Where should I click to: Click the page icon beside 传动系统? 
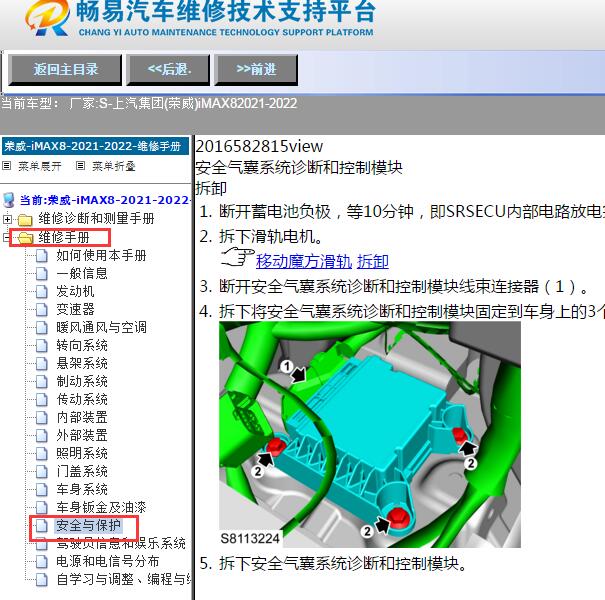pyautogui.click(x=42, y=399)
